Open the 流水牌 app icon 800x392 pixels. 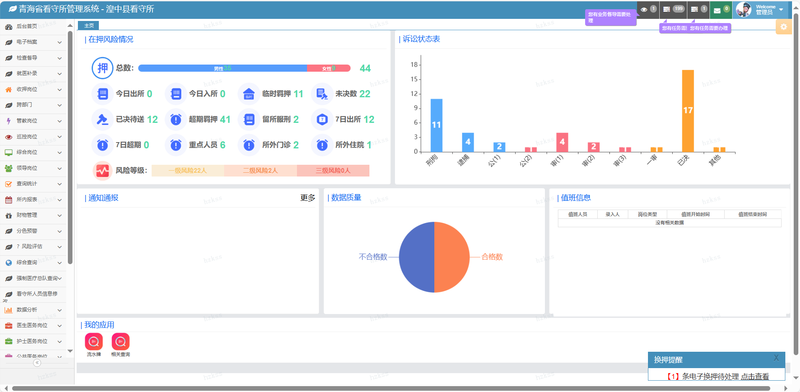(93, 341)
